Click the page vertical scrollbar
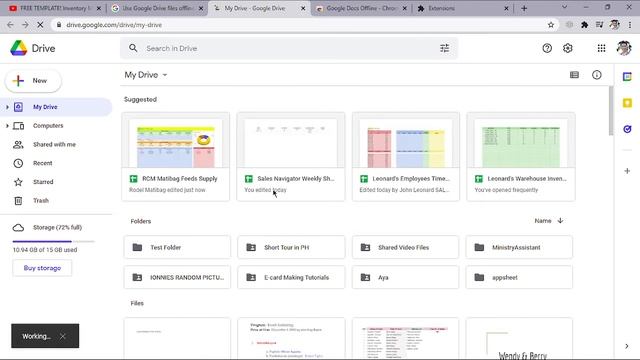 [611, 110]
